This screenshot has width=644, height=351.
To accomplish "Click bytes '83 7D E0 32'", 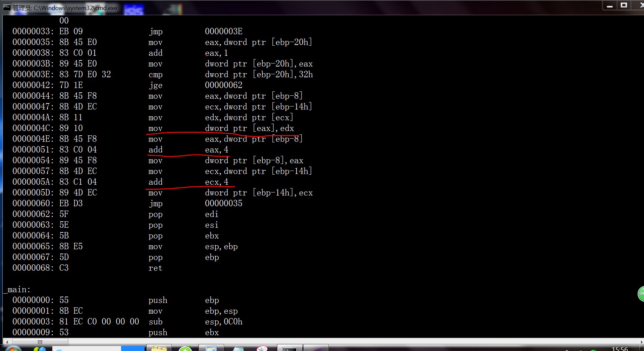I will [85, 75].
